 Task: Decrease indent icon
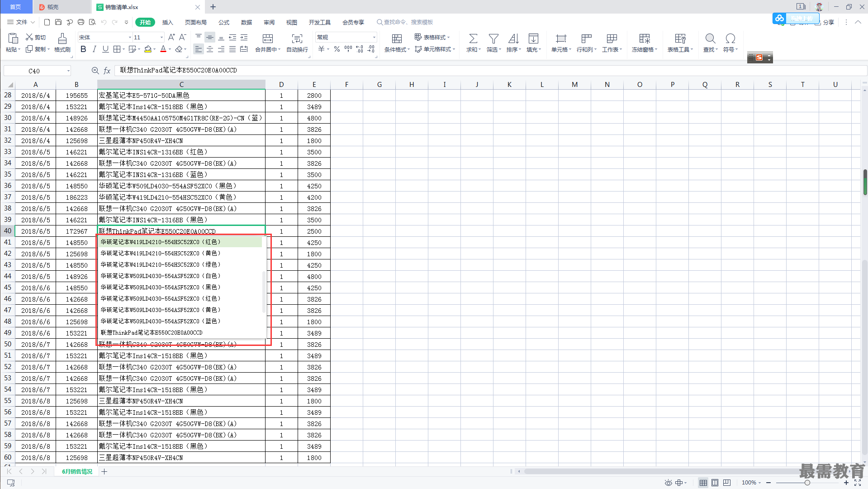coord(232,37)
